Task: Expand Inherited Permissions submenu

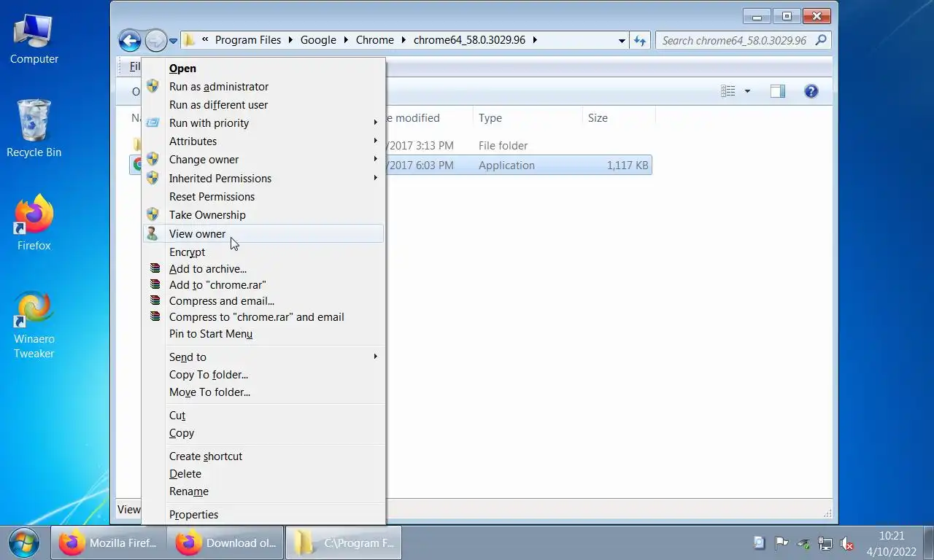Action: pyautogui.click(x=263, y=178)
